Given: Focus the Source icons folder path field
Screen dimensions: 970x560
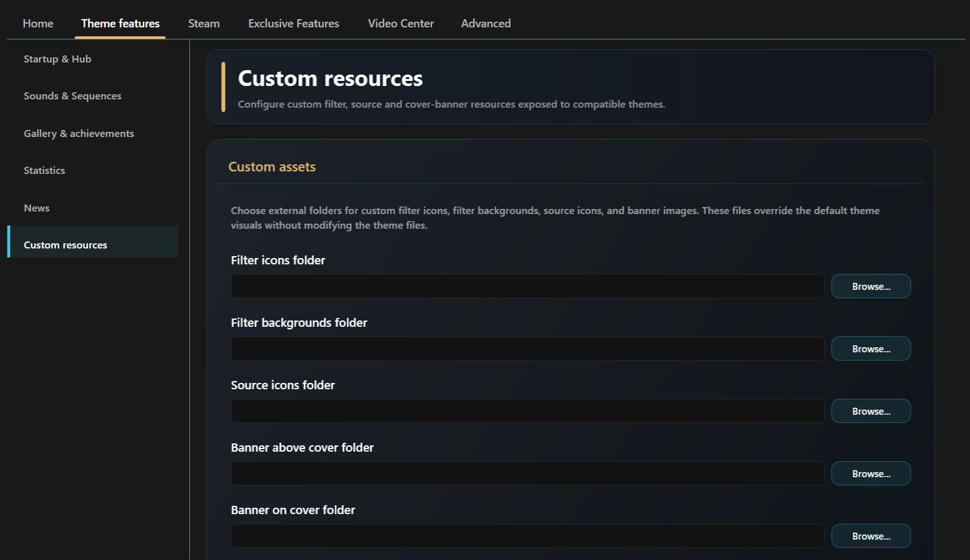Looking at the screenshot, I should pyautogui.click(x=528, y=411).
